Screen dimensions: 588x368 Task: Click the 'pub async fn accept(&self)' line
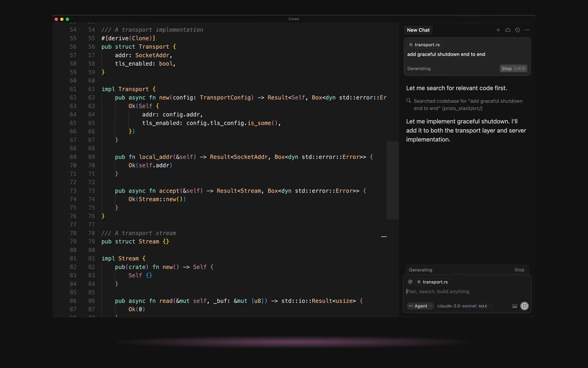(240, 191)
